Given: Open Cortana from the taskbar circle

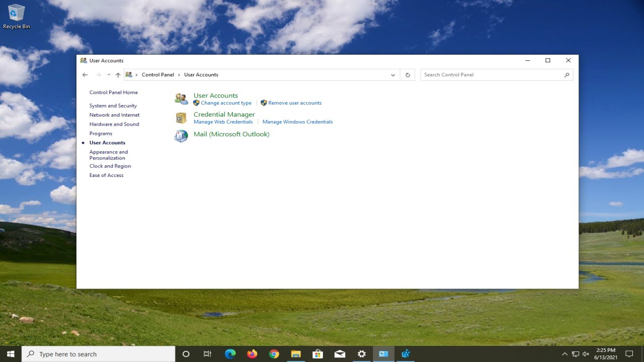Looking at the screenshot, I should point(186,354).
